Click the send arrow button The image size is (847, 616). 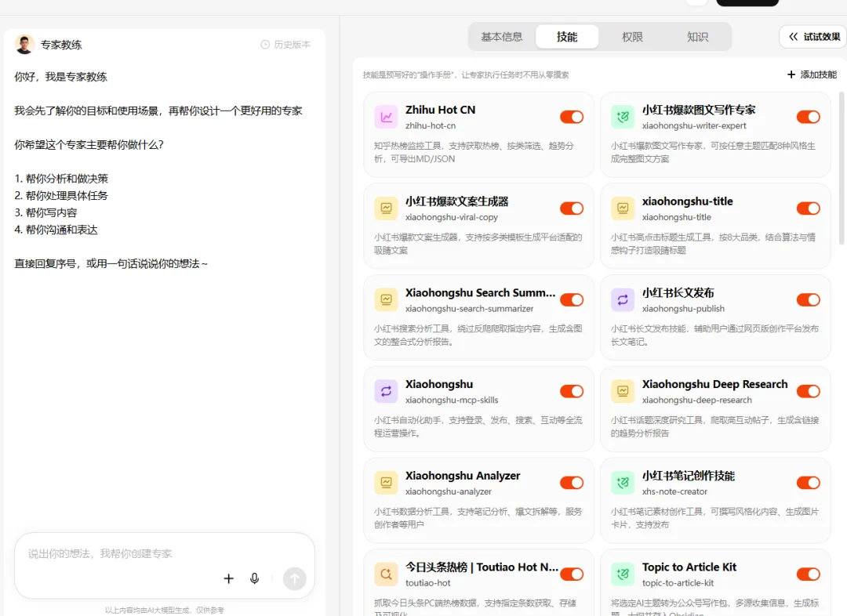coord(294,578)
